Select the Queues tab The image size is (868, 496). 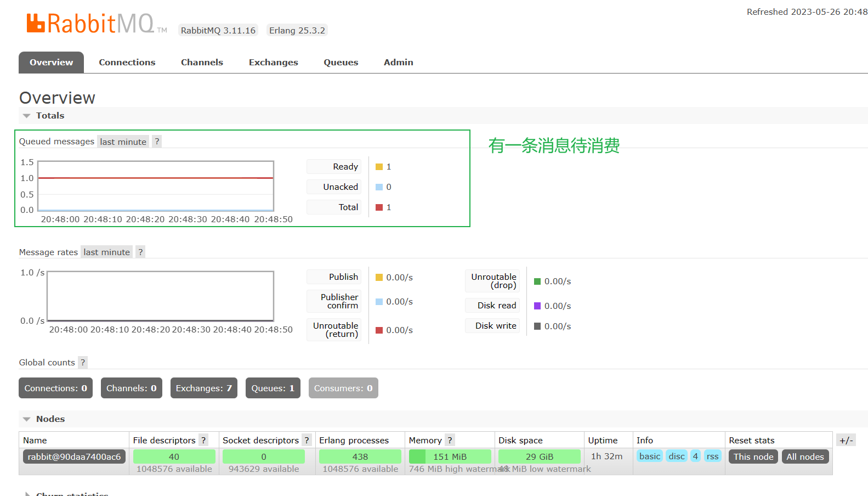point(341,63)
